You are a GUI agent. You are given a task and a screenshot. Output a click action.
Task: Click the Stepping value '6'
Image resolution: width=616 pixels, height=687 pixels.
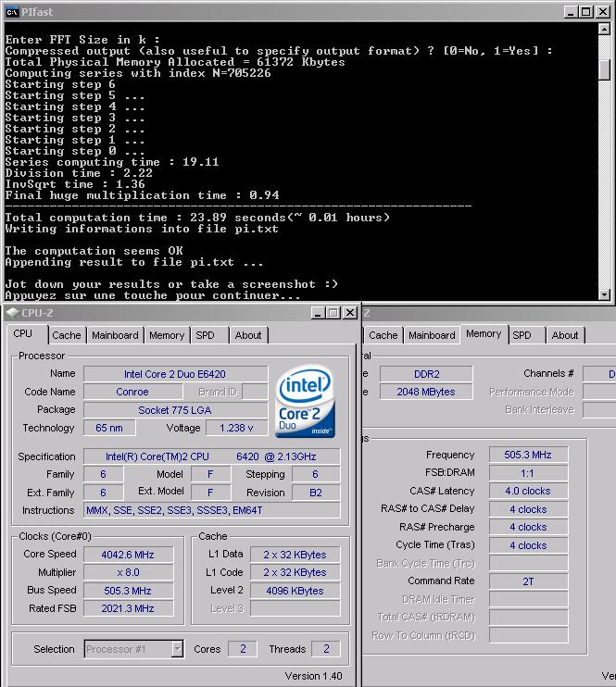pos(316,474)
